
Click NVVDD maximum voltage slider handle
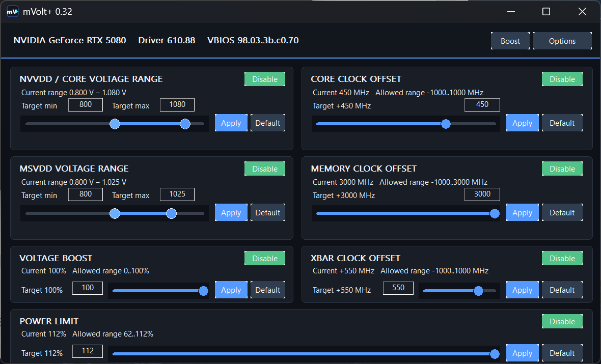coord(185,124)
